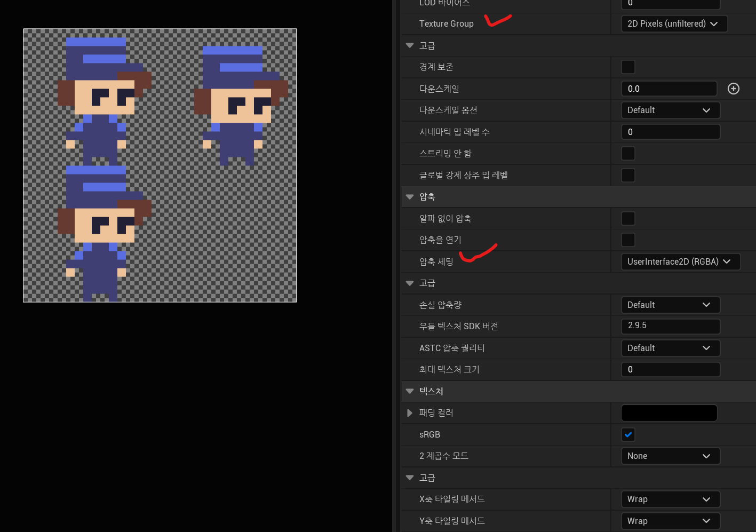Viewport: 756px width, 532px height.
Task: Open the 2 제곱수 모드 dropdown
Action: tap(671, 456)
